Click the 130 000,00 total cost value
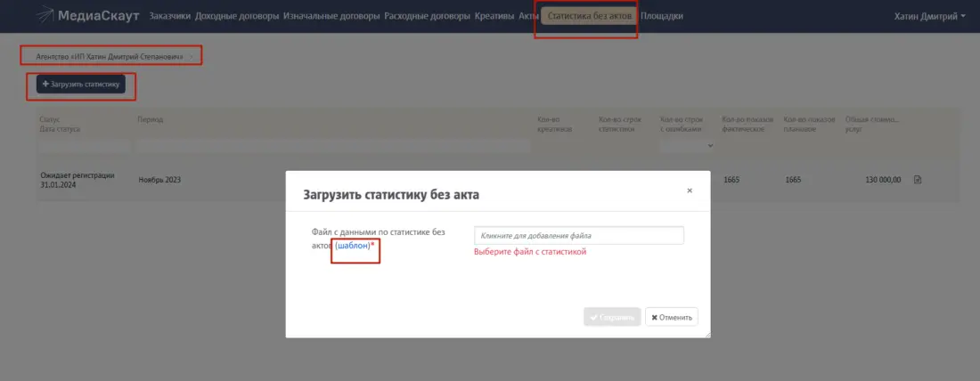 883,180
